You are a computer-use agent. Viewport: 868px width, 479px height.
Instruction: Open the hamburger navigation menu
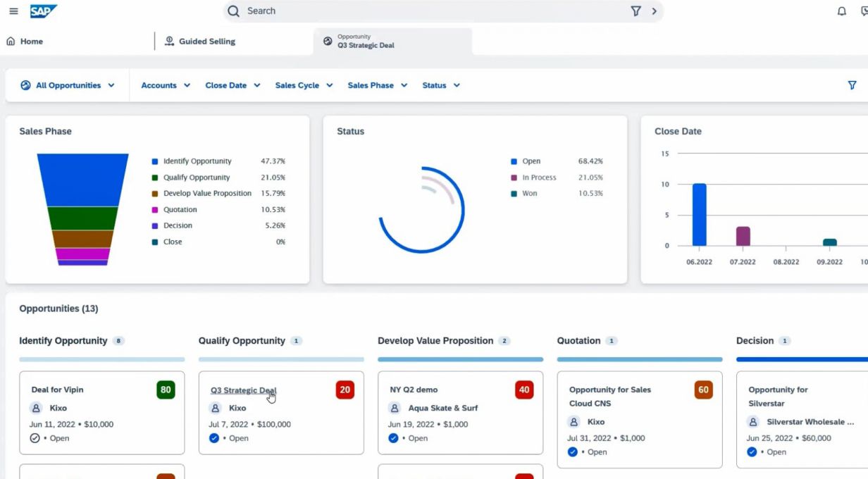(x=13, y=11)
